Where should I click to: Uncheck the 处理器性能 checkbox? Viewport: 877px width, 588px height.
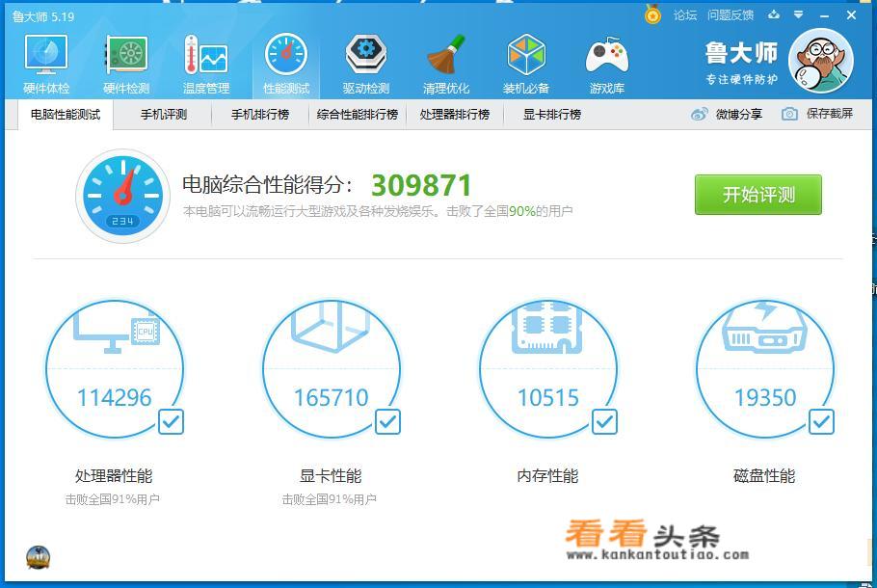click(x=171, y=422)
